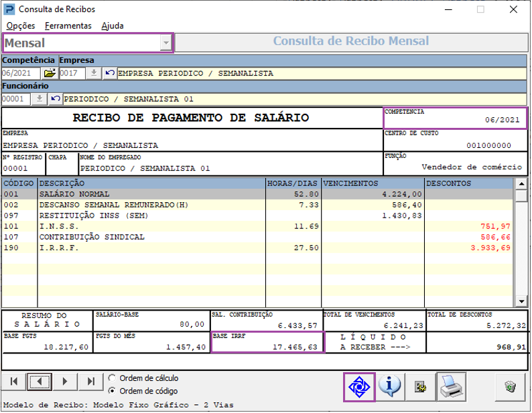Click the app icon in title bar
The height and width of the screenshot is (413, 532).
[x=9, y=9]
